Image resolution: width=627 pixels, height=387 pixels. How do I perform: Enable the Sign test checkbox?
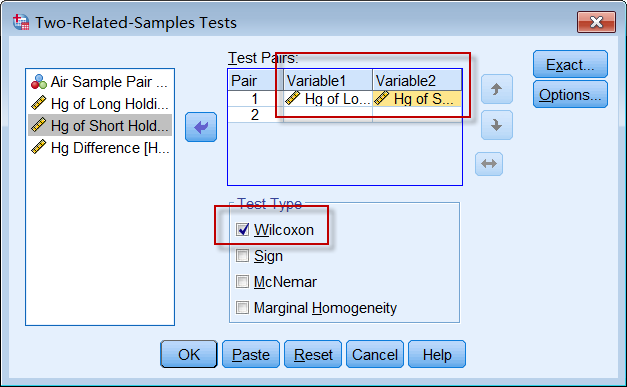(242, 255)
